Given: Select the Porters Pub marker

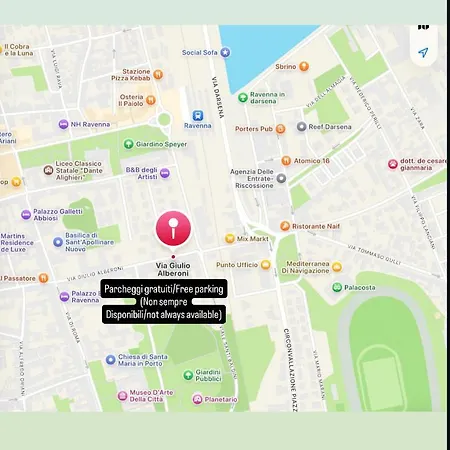Looking at the screenshot, I should (x=280, y=129).
